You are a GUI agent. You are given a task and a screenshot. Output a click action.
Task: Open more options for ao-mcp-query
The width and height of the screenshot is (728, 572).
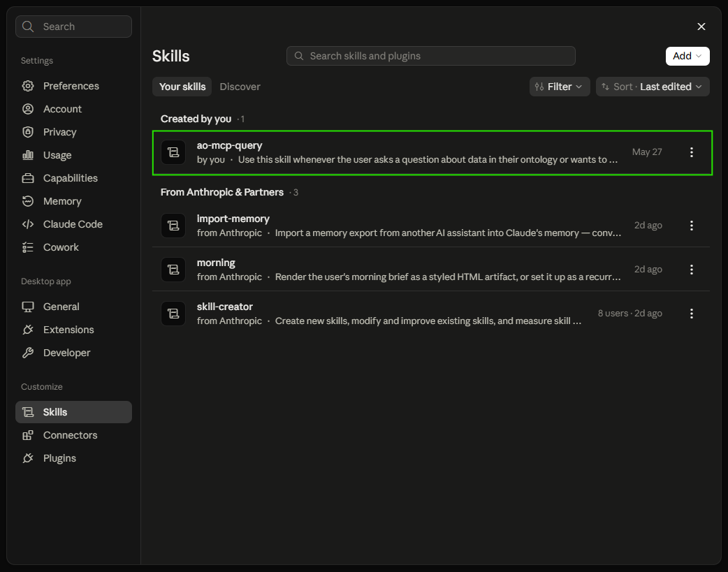(692, 152)
